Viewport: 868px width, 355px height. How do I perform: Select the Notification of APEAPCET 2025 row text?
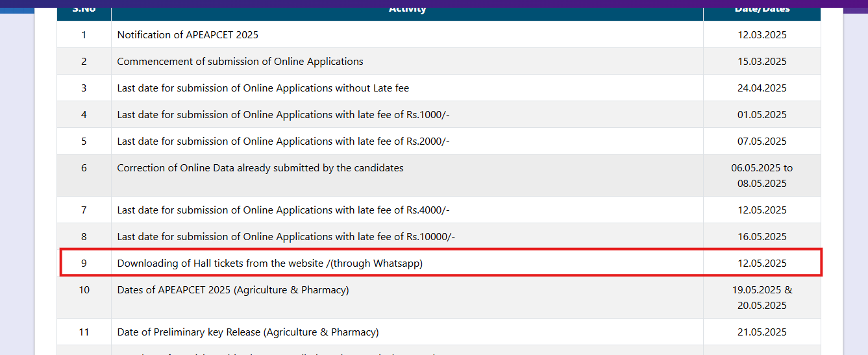tap(188, 35)
